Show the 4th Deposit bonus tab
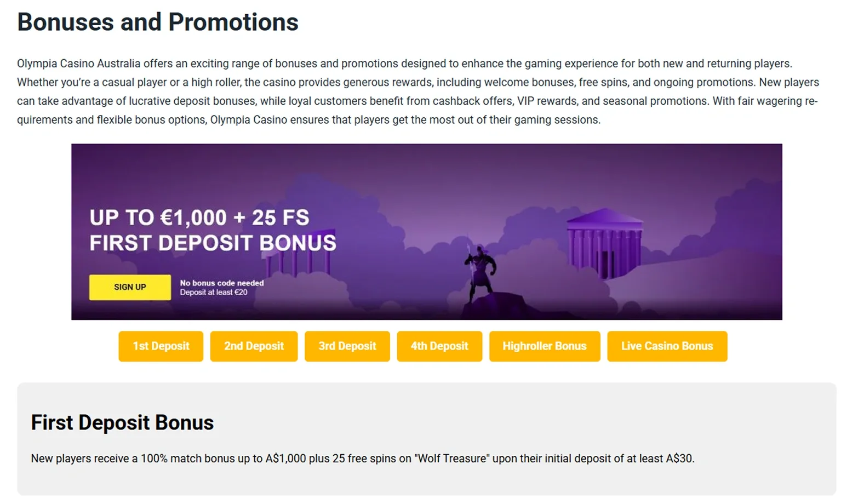This screenshot has height=504, width=858. 439,346
